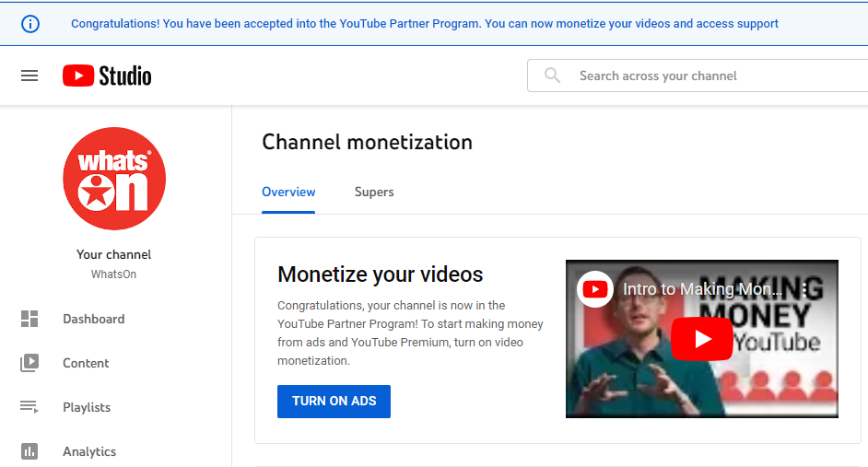Click the info icon in the banner

[30, 24]
